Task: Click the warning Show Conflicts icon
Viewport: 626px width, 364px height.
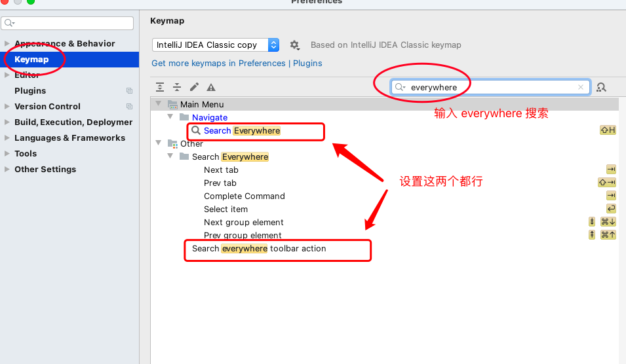Action: pyautogui.click(x=211, y=87)
